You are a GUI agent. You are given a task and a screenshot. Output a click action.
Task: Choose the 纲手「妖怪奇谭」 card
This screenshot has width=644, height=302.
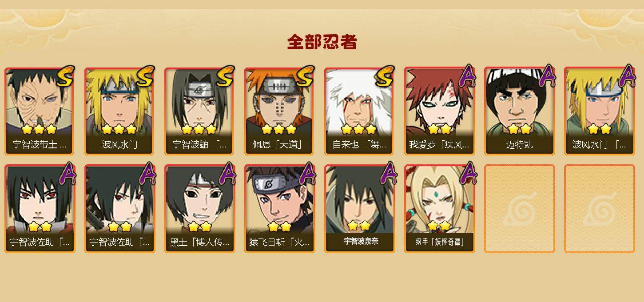coord(439,209)
